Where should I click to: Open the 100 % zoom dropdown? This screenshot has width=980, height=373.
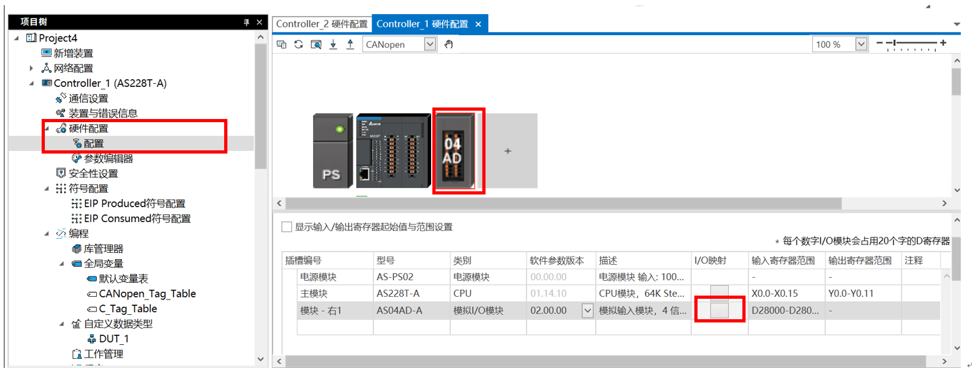861,44
